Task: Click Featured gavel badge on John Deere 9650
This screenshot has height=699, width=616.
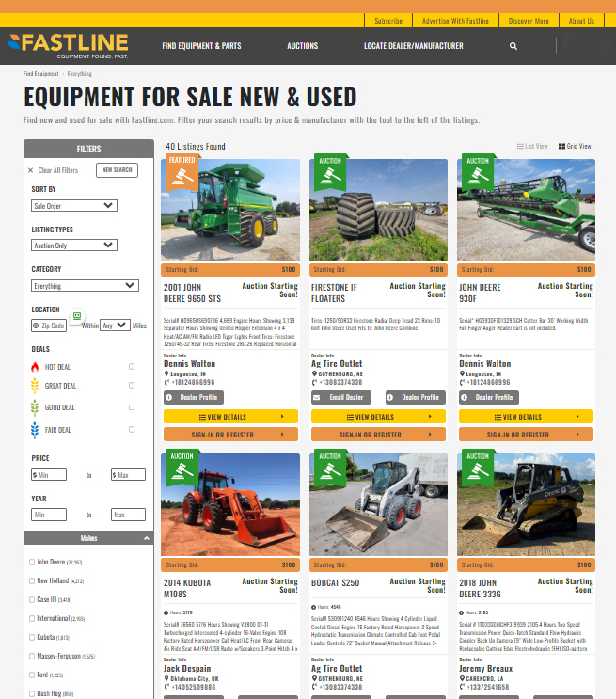Action: [x=182, y=172]
